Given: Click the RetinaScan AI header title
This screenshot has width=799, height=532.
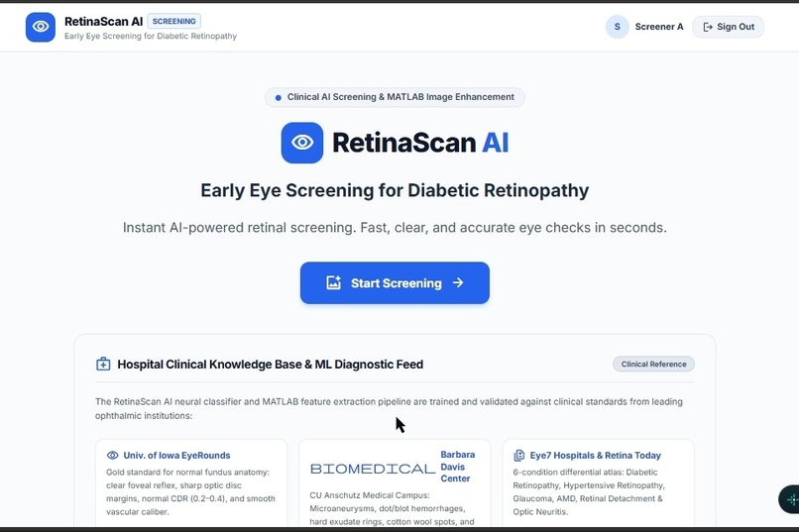Looking at the screenshot, I should pyautogui.click(x=103, y=22).
